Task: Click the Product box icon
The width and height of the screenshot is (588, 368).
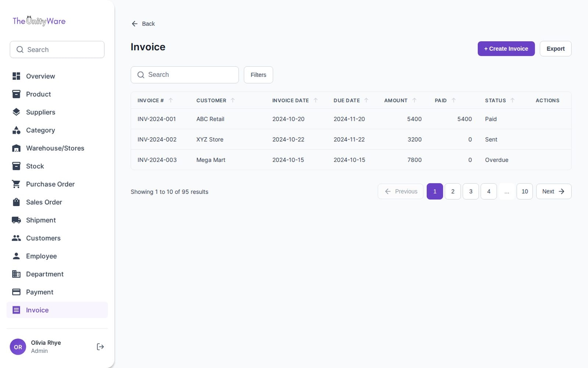Action: pyautogui.click(x=16, y=94)
